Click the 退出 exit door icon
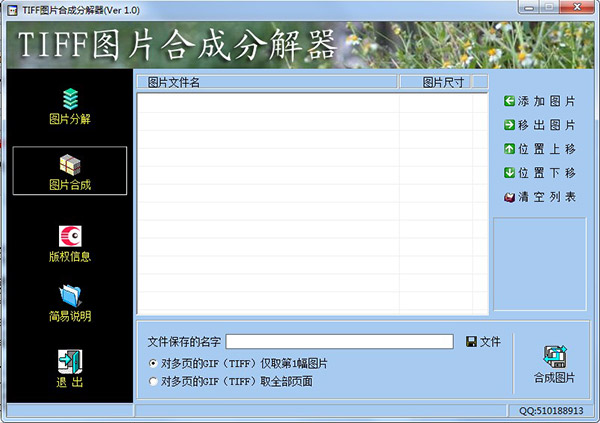This screenshot has width=600, height=423. pyautogui.click(x=70, y=361)
